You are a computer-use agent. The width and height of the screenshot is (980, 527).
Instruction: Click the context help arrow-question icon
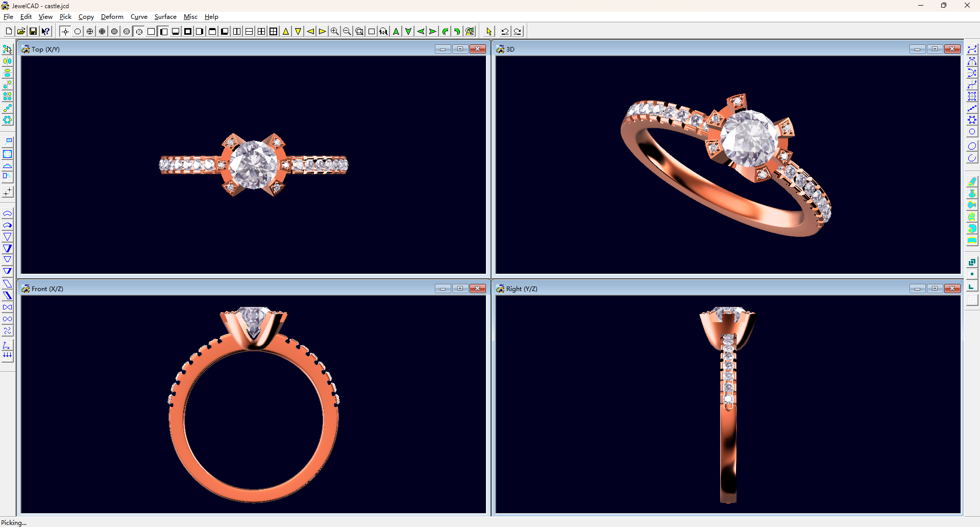[45, 31]
